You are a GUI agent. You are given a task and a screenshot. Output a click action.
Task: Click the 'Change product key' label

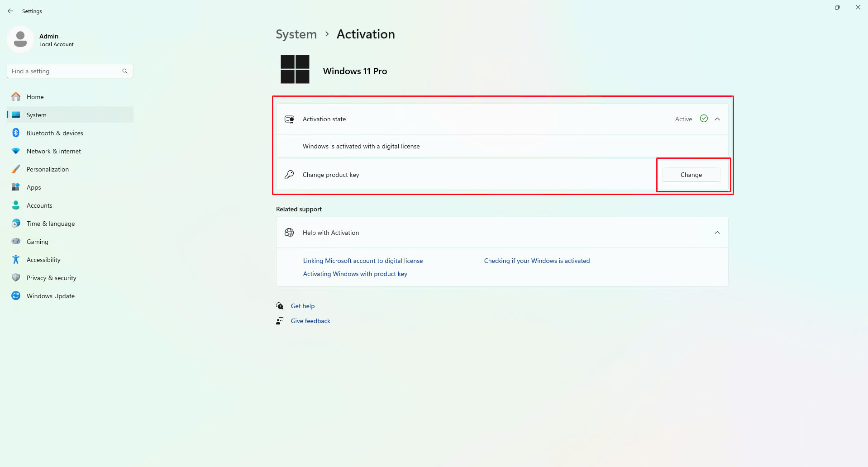[331, 175]
